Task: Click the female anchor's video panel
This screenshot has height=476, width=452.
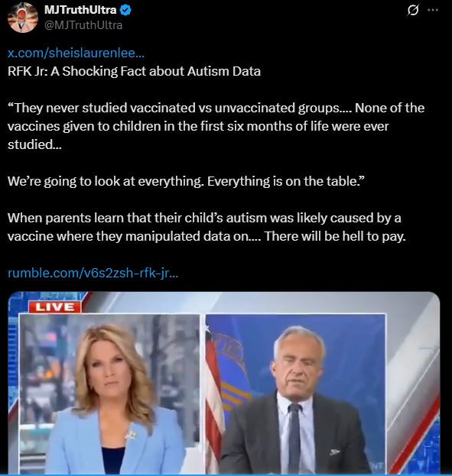Action: 109,393
